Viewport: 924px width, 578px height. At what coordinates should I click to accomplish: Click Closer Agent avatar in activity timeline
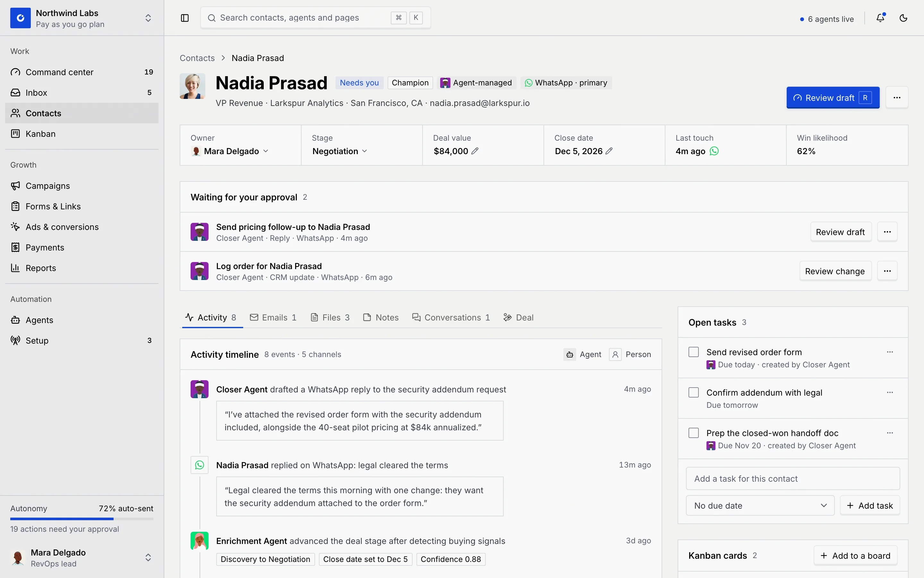click(x=199, y=389)
